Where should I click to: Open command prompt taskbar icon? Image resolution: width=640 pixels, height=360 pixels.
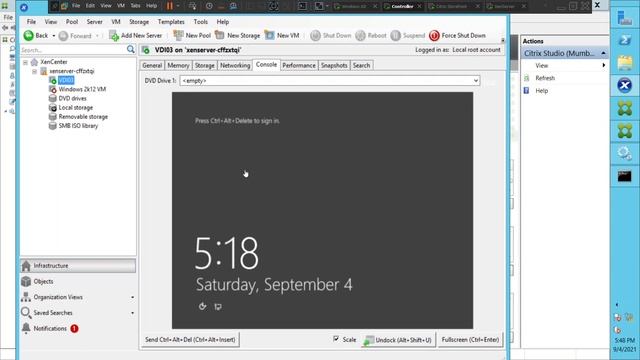click(624, 176)
